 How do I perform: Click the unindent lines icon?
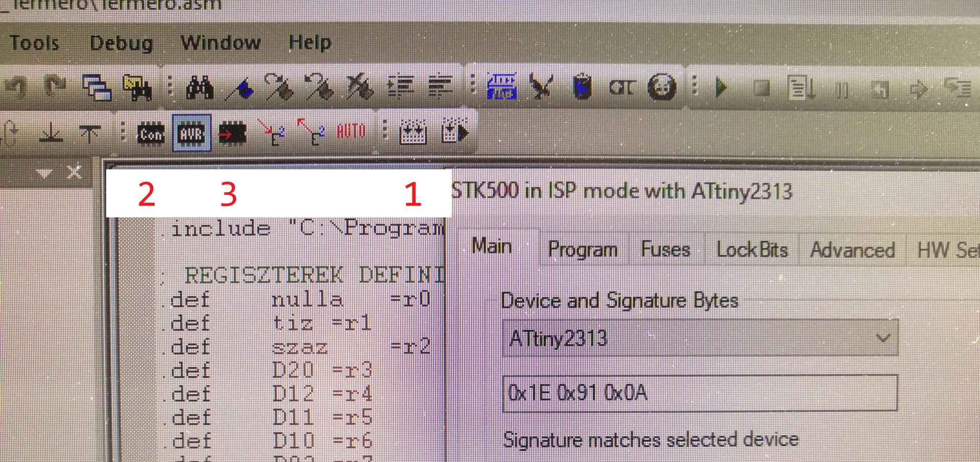click(440, 87)
